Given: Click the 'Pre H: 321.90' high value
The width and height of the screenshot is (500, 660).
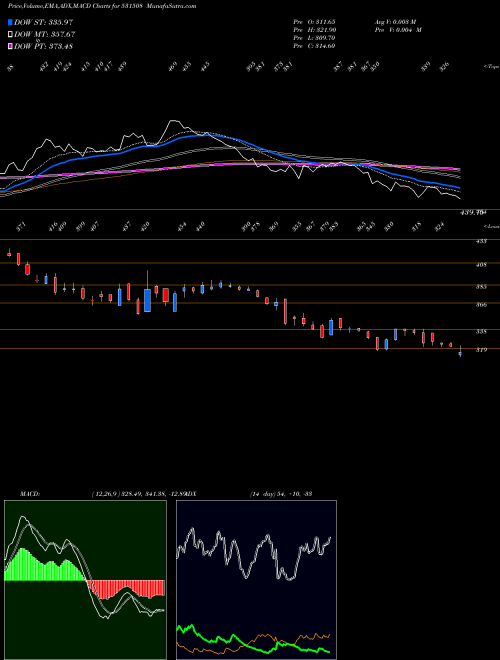Looking at the screenshot, I should tap(314, 30).
